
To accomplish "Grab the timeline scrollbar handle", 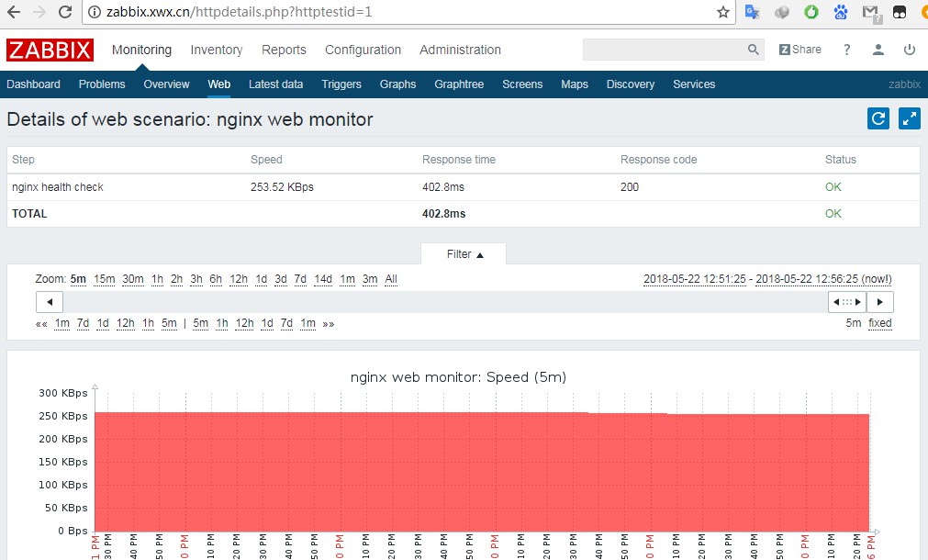I will pos(846,302).
